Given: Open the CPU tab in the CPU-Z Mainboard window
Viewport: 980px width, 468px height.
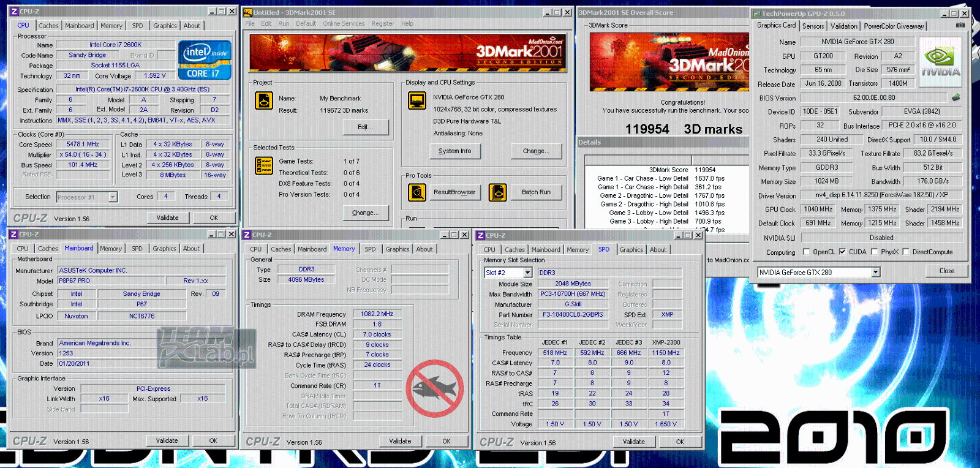Looking at the screenshot, I should coord(23,249).
